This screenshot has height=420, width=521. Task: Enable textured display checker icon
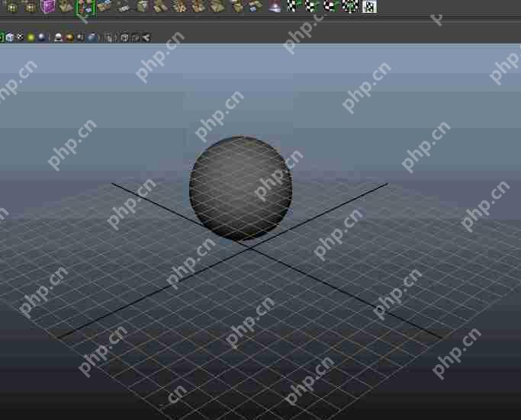[21, 37]
